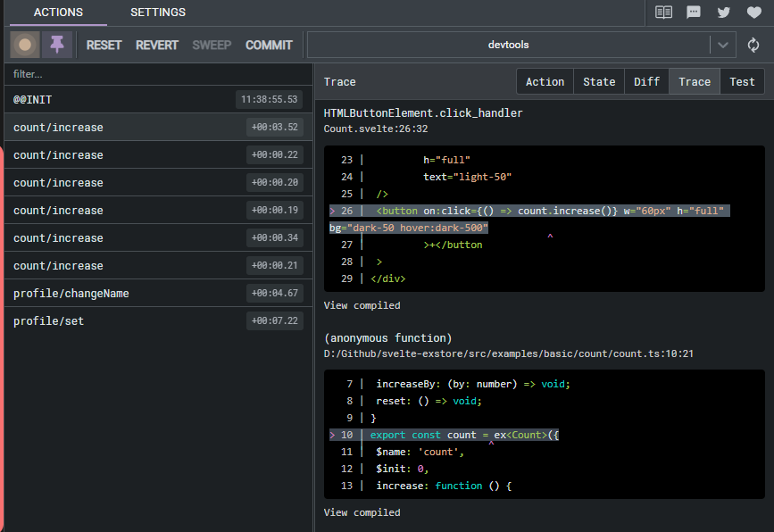Click the $init: 0 code line
Viewport: 774px width, 532px height.
pyautogui.click(x=402, y=469)
